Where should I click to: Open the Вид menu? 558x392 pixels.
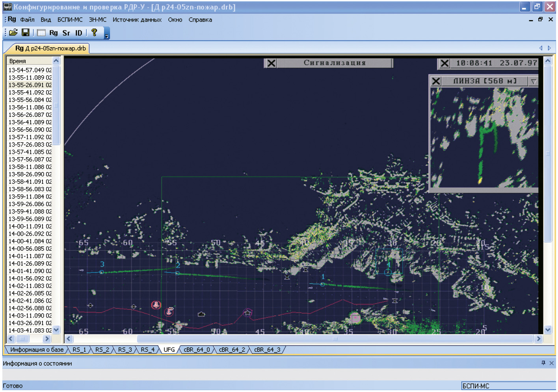coord(46,20)
